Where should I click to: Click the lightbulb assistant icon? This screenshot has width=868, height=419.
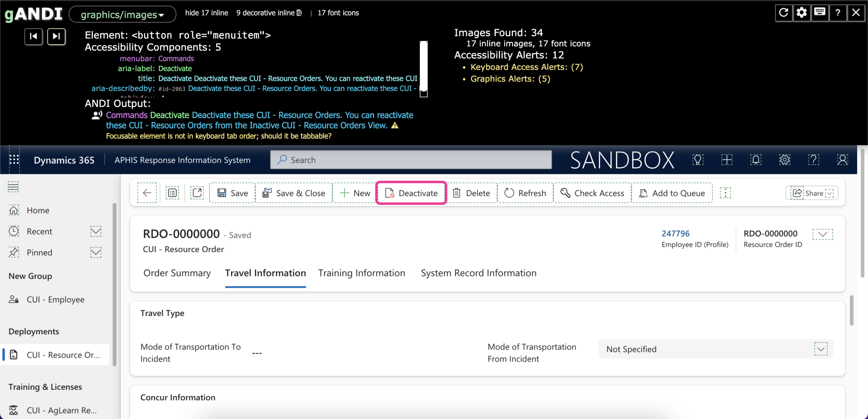(x=698, y=160)
